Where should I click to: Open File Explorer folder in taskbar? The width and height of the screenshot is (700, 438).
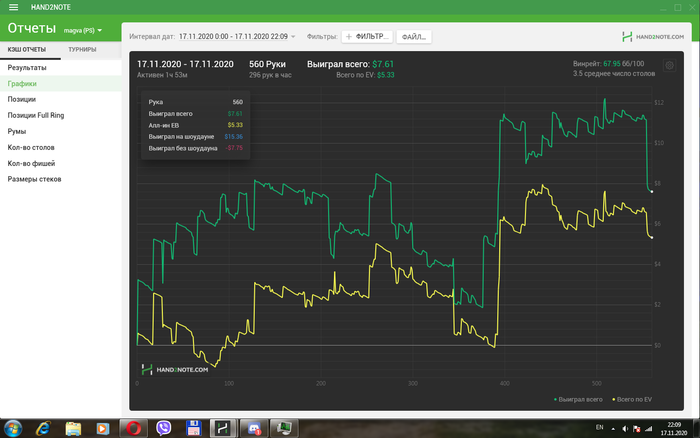73,429
